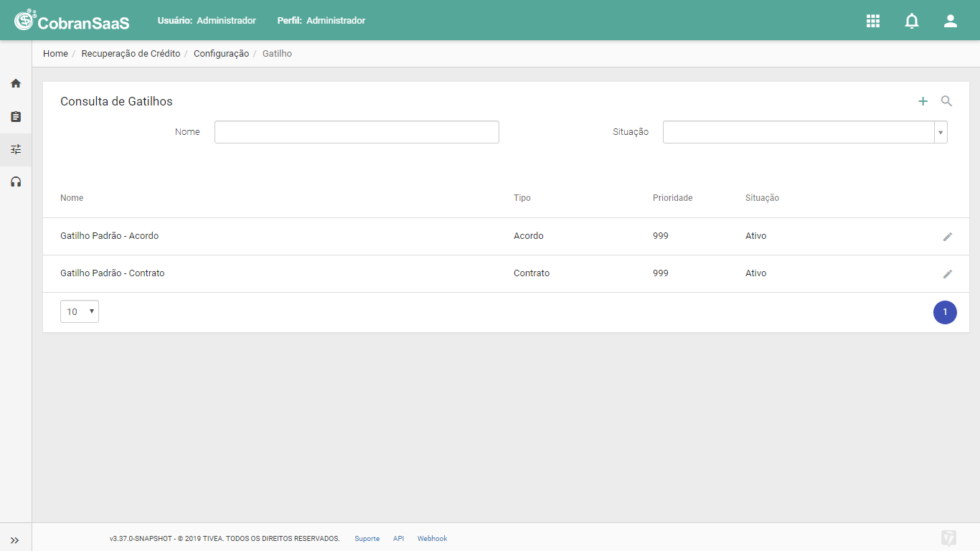
Task: Open Configuração breadcrumb
Action: click(x=221, y=54)
